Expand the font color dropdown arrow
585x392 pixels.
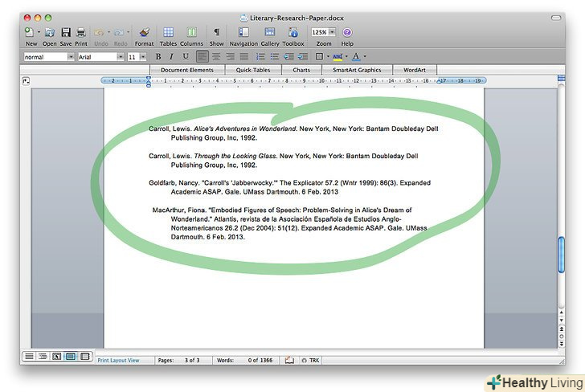[x=365, y=57]
